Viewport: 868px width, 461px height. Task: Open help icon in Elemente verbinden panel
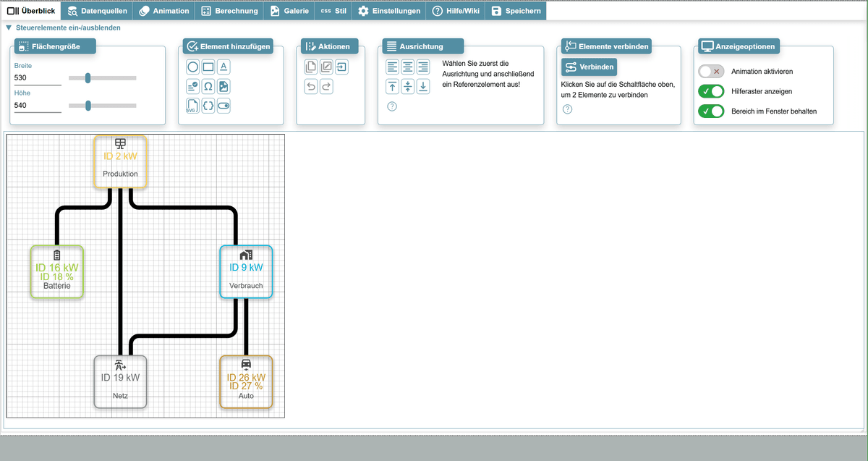click(x=567, y=109)
